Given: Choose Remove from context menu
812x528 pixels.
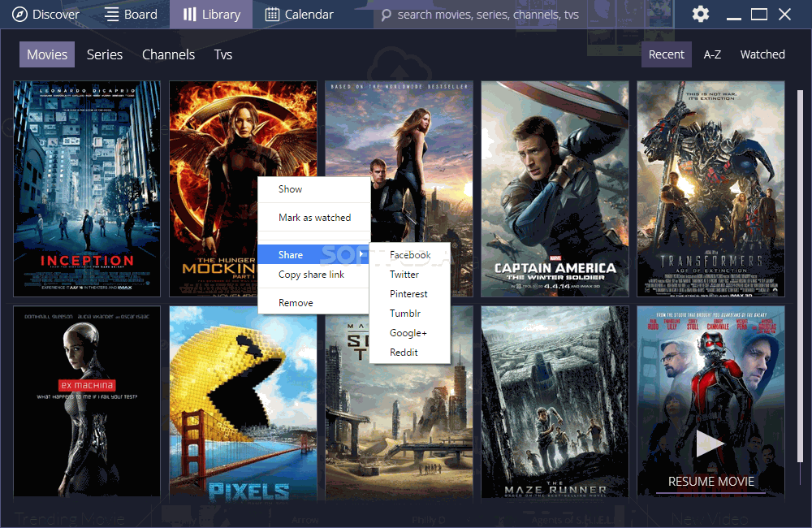Looking at the screenshot, I should tap(313, 303).
